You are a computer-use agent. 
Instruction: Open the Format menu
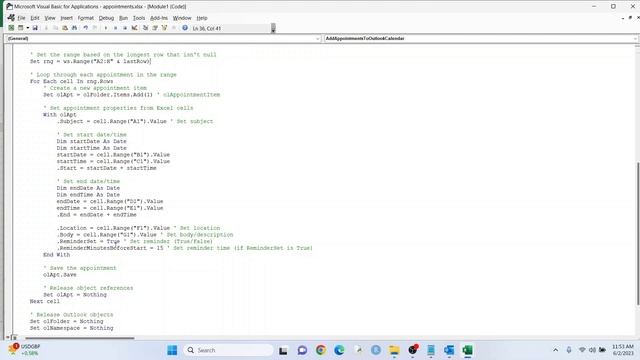click(86, 18)
